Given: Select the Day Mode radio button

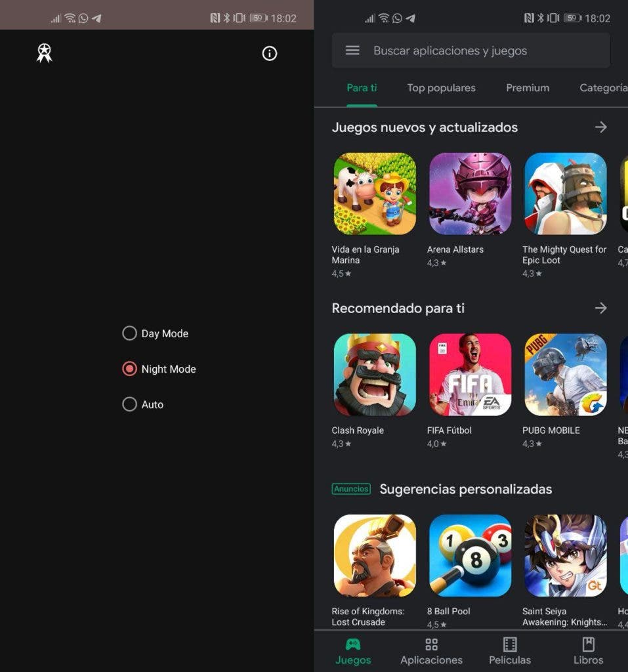Looking at the screenshot, I should tap(129, 333).
